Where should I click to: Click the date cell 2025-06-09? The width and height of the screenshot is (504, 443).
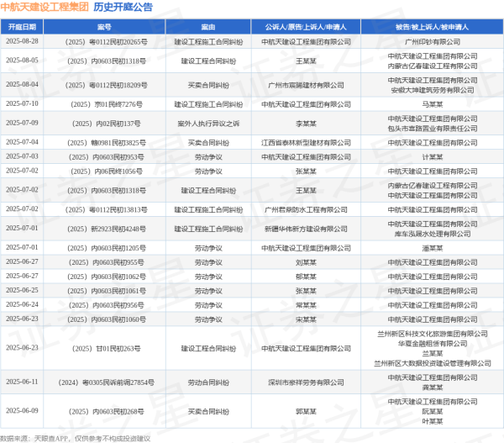tap(22, 411)
